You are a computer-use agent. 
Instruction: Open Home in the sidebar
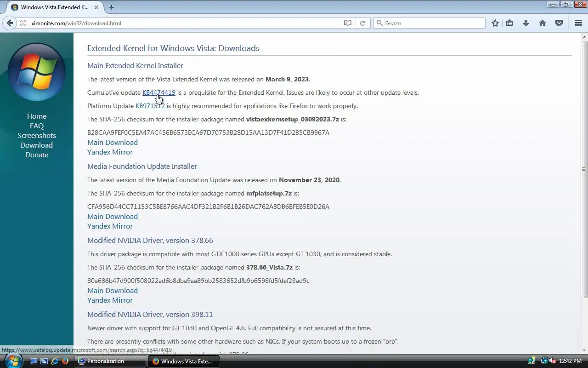(37, 116)
